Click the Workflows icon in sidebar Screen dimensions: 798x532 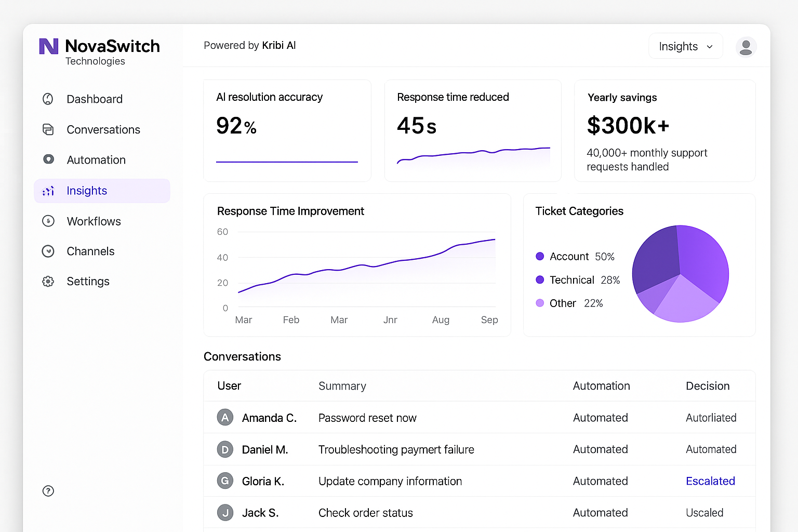pos(48,221)
